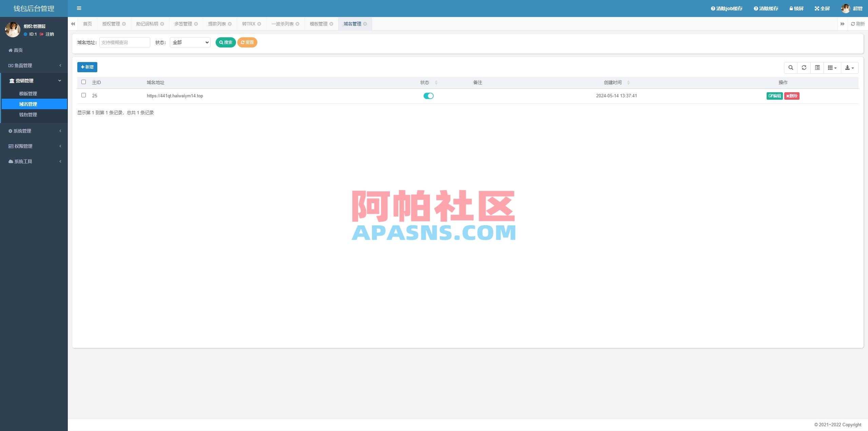Image resolution: width=868 pixels, height=431 pixels.
Task: Click the 刷新 refresh icon at tab bar right
Action: pyautogui.click(x=853, y=24)
